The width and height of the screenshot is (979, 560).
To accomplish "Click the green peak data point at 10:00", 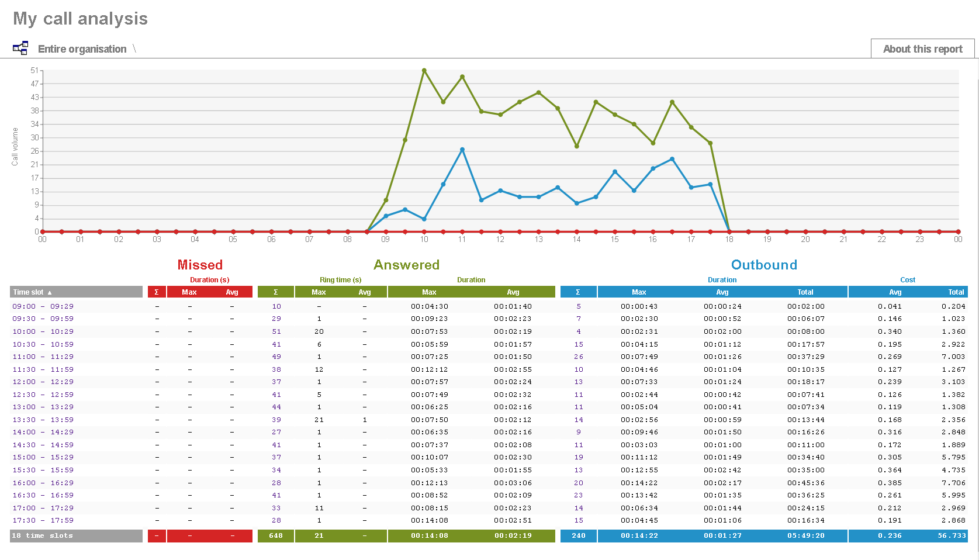I will [x=424, y=70].
